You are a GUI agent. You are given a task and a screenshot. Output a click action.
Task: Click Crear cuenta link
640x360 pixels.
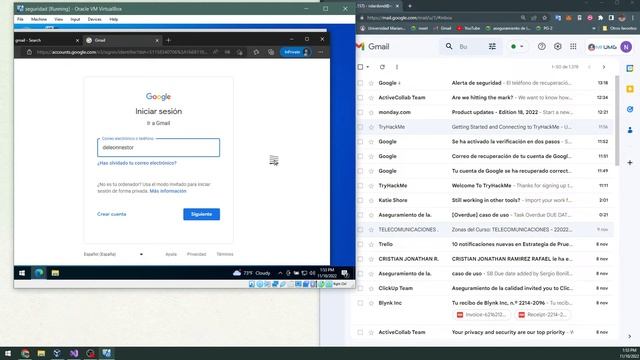[111, 214]
